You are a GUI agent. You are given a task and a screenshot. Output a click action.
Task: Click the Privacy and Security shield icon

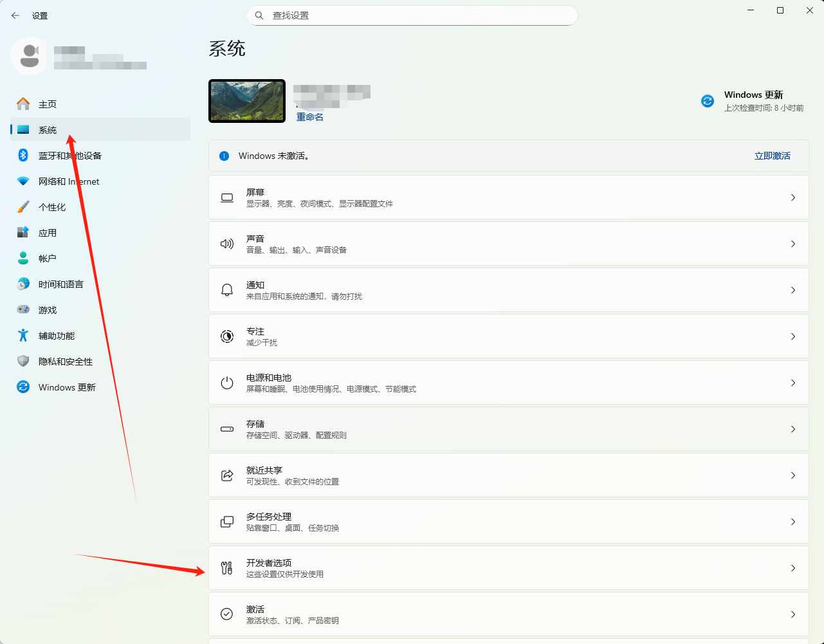(x=21, y=361)
